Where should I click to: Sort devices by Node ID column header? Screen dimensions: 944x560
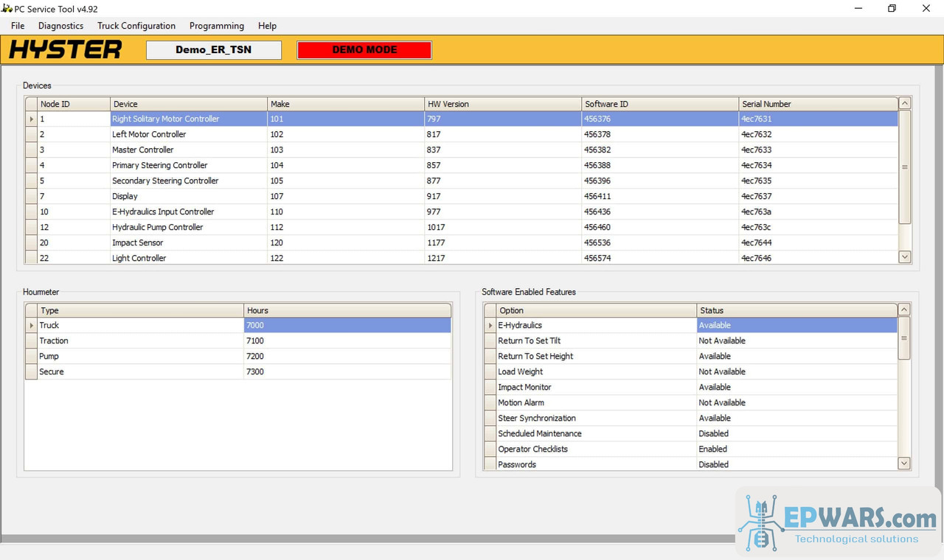tap(74, 104)
